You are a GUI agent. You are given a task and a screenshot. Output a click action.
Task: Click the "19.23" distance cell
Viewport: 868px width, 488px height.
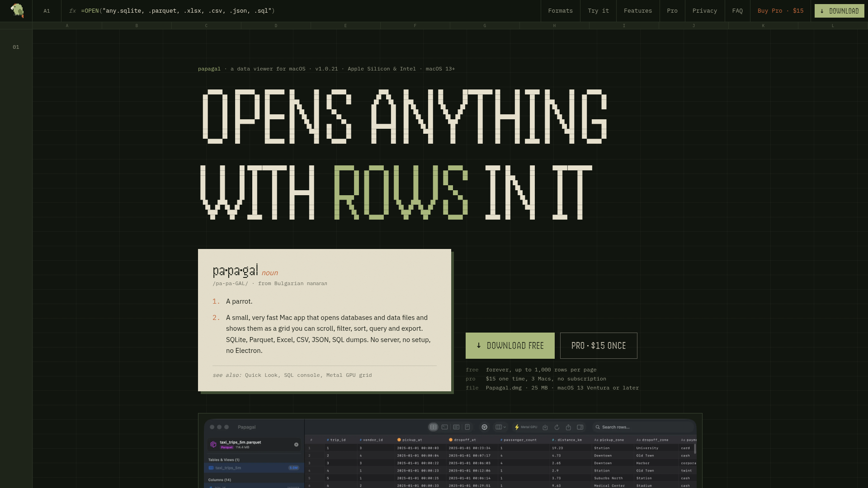click(557, 448)
